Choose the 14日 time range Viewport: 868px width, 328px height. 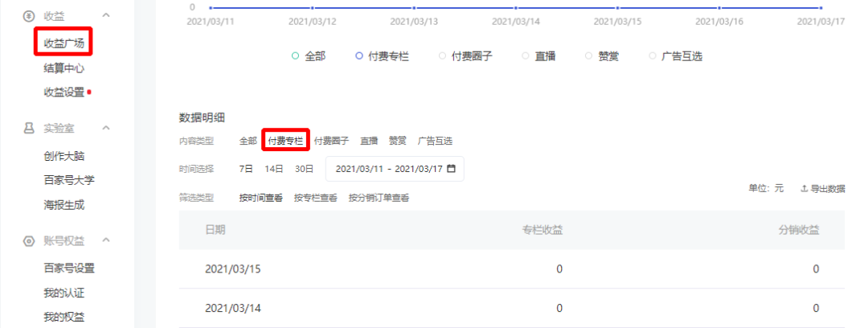(274, 169)
